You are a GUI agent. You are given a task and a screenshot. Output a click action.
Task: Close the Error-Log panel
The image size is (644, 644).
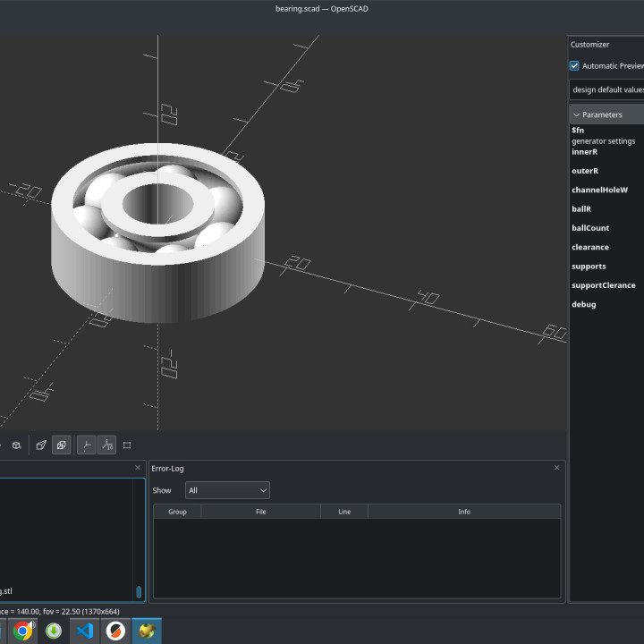557,468
